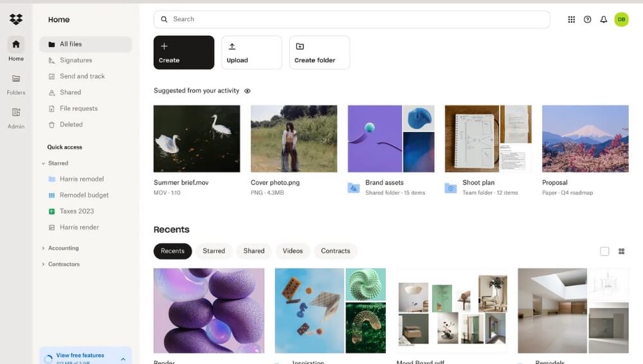643x364 pixels.
Task: Select the Contracts filter tab
Action: (336, 251)
